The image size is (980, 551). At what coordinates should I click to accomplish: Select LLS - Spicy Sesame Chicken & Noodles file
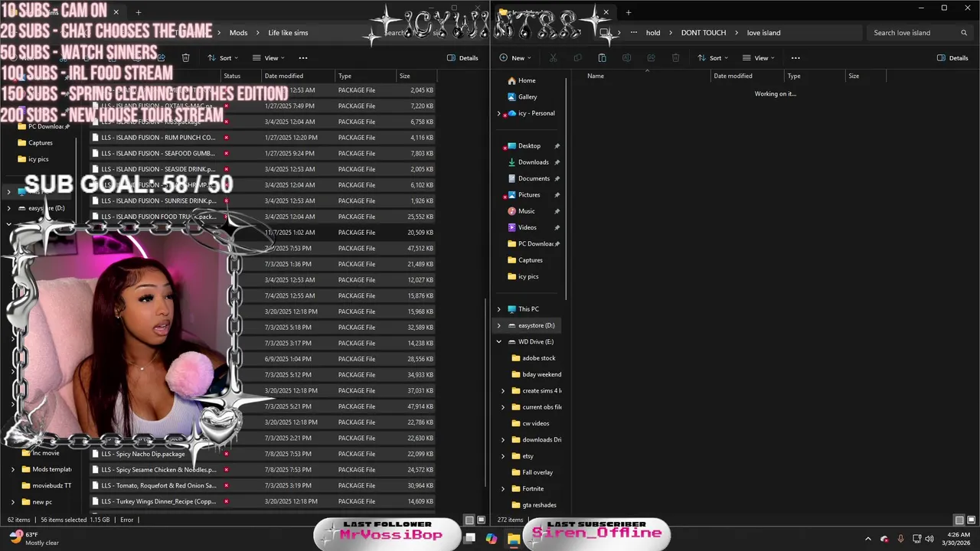[263, 470]
